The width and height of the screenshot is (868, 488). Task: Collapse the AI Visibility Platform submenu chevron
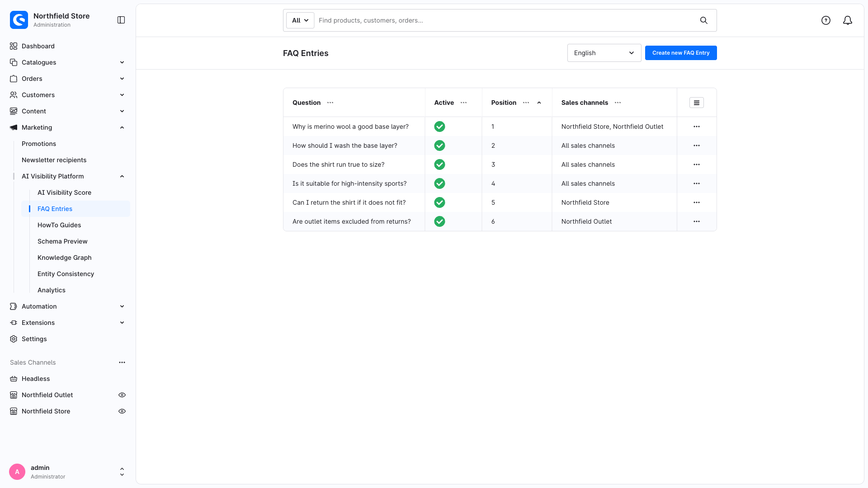coord(122,176)
